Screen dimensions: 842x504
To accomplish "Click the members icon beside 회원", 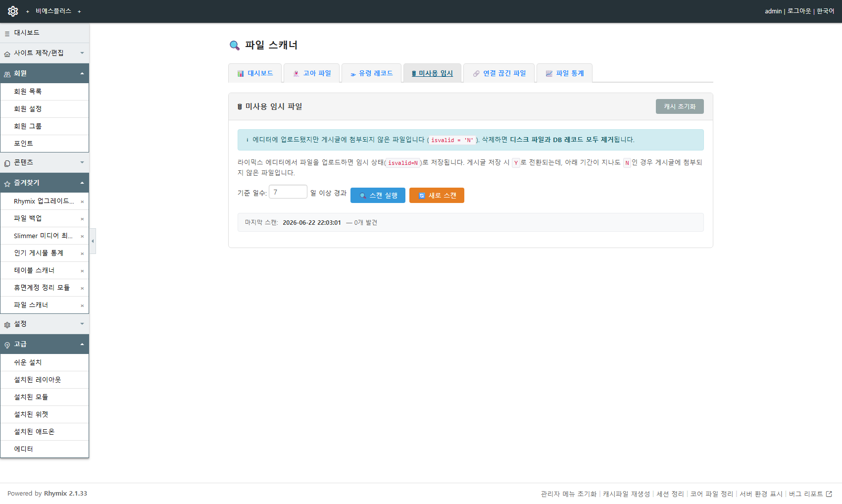I will pyautogui.click(x=7, y=74).
